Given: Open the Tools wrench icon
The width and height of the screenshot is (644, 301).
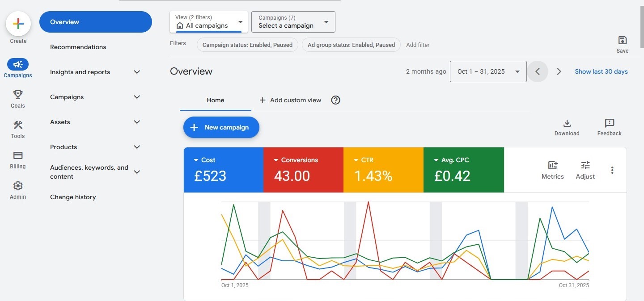Looking at the screenshot, I should pos(18,125).
